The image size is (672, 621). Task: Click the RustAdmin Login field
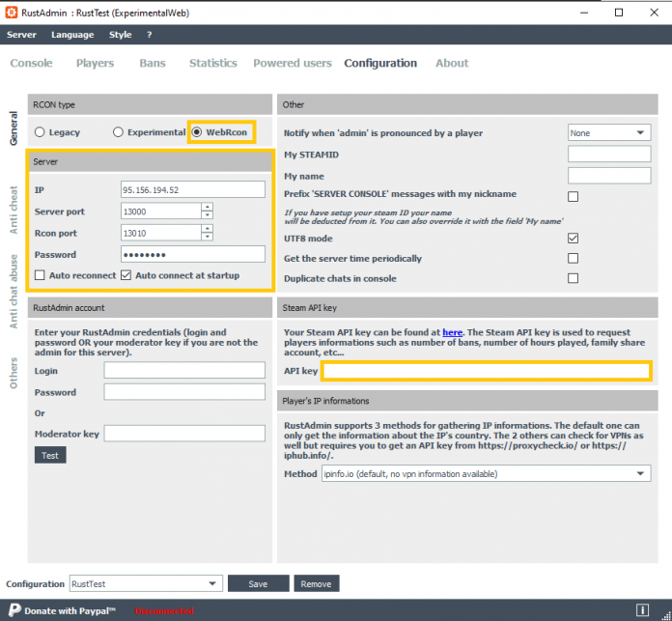184,370
